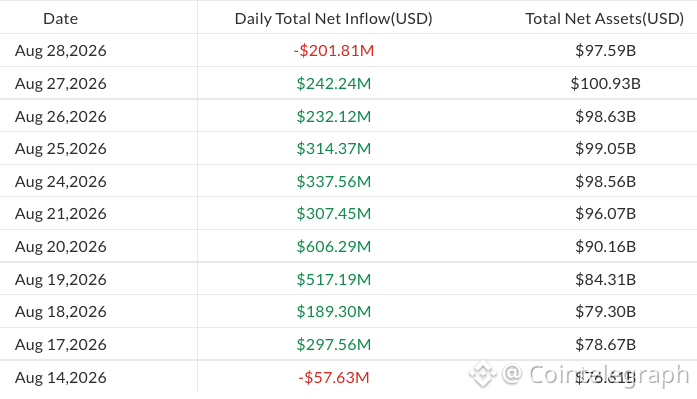This screenshot has width=697, height=399.
Task: Click the $79.30B net assets value
Action: tap(605, 311)
